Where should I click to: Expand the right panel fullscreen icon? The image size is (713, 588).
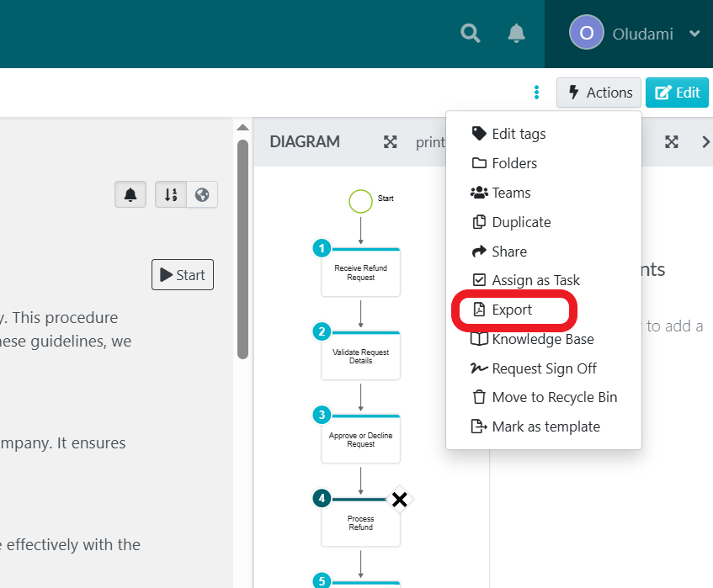671,142
